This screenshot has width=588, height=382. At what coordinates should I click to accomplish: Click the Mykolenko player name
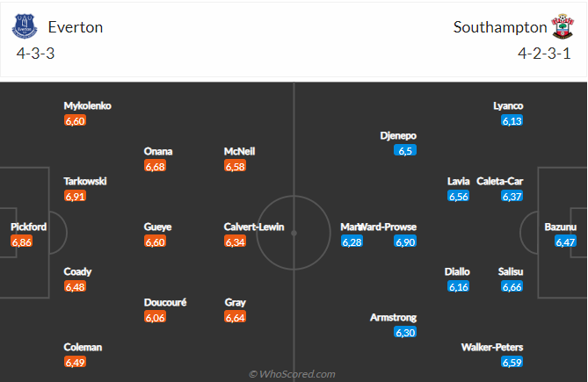point(88,106)
